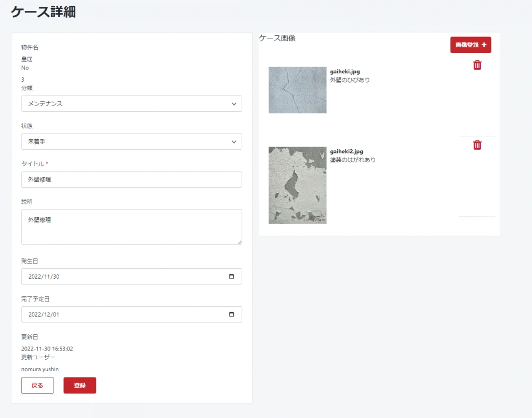This screenshot has height=418, width=532.
Task: Focus the 説明 text area
Action: click(x=131, y=227)
